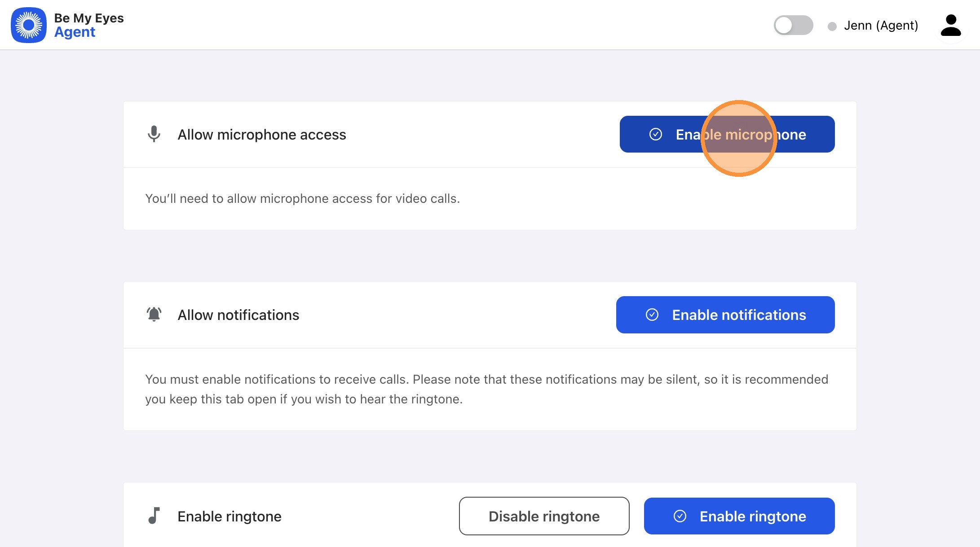Click the Be My Eyes Agent title text
This screenshot has height=547, width=980.
(89, 25)
